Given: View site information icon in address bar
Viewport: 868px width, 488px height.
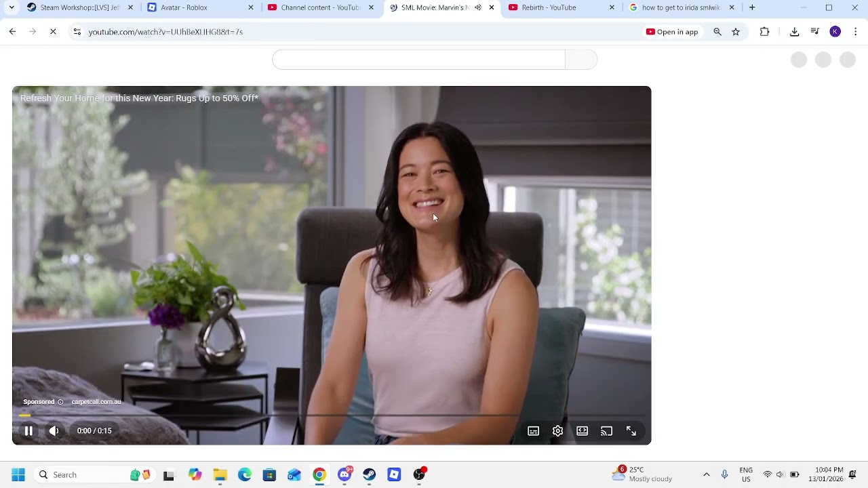Looking at the screenshot, I should [77, 32].
